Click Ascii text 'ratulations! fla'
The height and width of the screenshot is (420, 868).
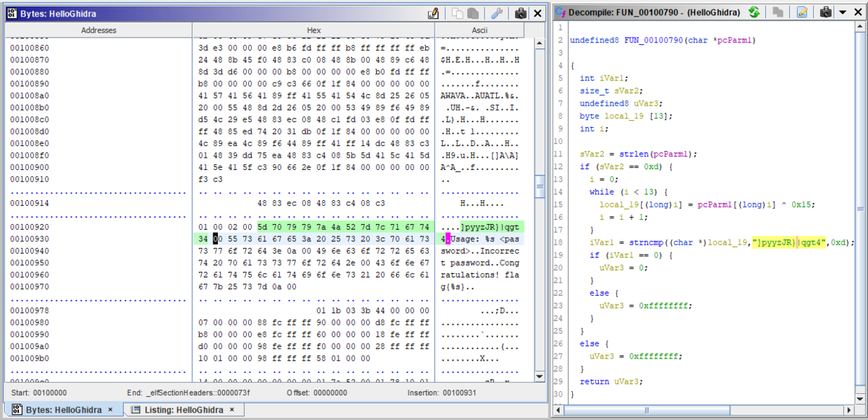pyautogui.click(x=480, y=275)
